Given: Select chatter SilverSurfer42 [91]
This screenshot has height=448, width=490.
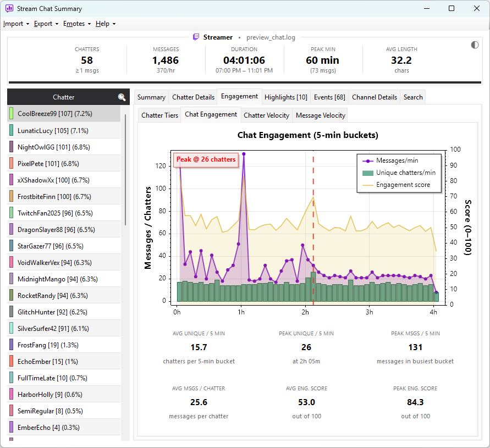Looking at the screenshot, I should tap(64, 329).
